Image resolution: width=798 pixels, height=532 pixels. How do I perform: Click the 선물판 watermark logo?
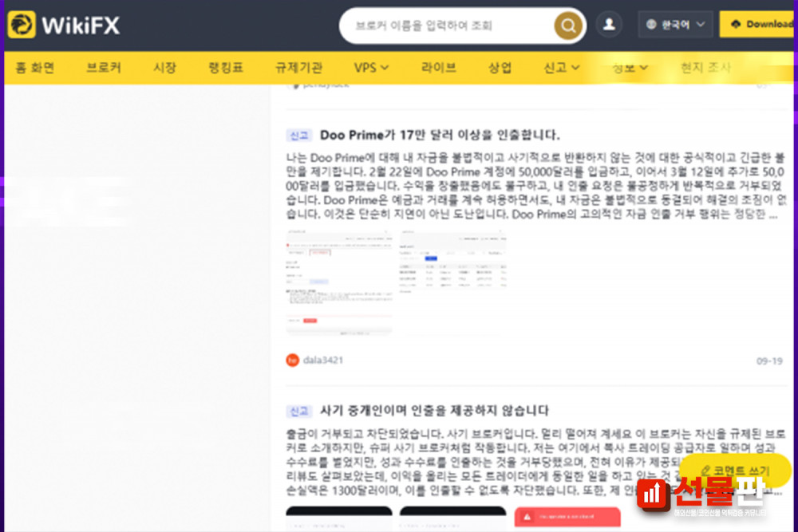click(x=702, y=492)
